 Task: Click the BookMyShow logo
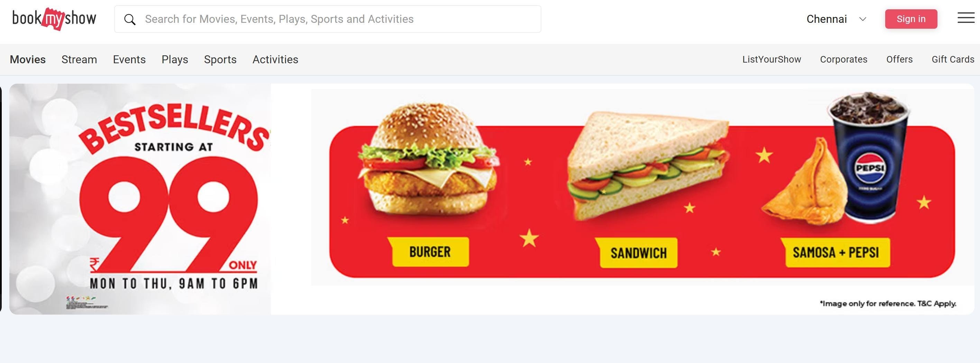click(54, 19)
